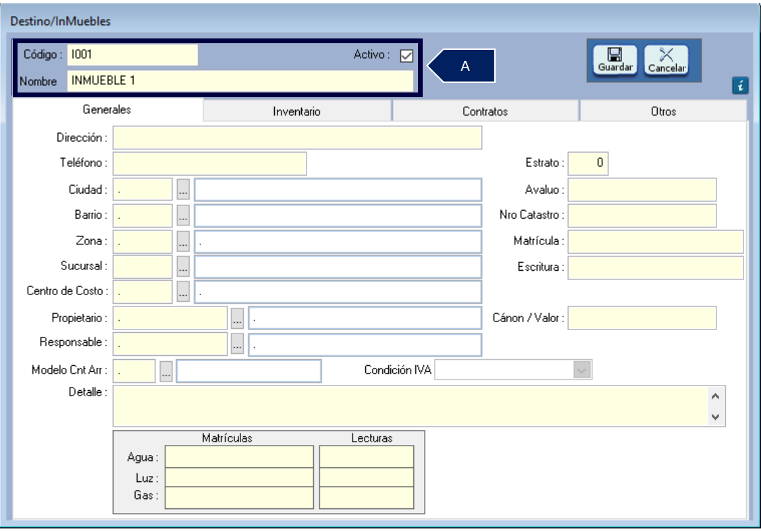Click the Guardar save button
Image resolution: width=761 pixels, height=532 pixels.
click(614, 60)
